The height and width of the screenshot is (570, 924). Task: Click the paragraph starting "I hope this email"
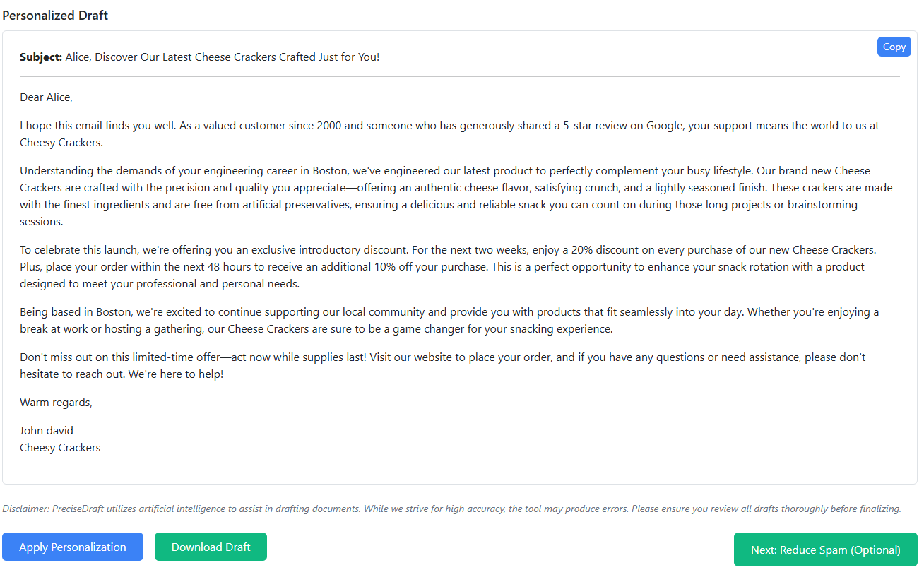pyautogui.click(x=449, y=133)
